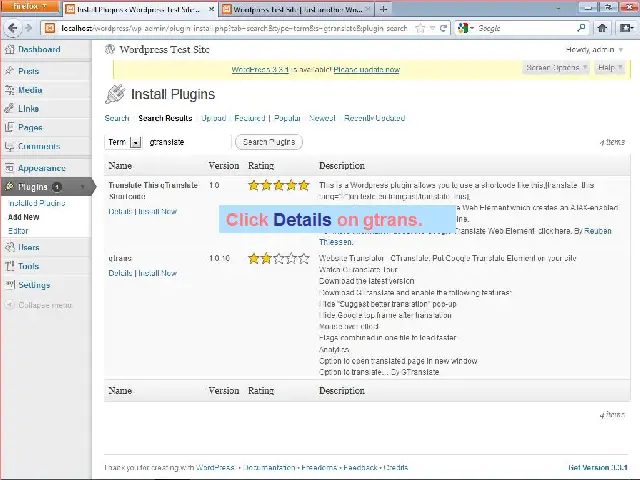The width and height of the screenshot is (640, 480).
Task: Click the Collapse menu arrow icon
Action: coord(10,305)
